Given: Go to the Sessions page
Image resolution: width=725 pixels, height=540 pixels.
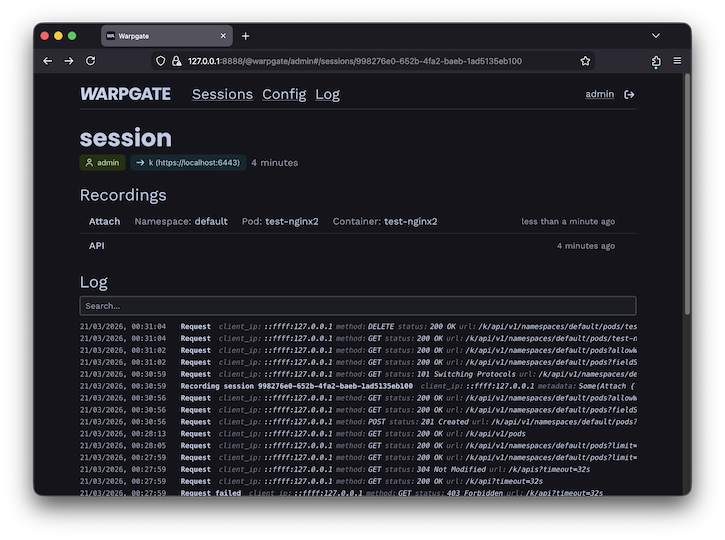Looking at the screenshot, I should tap(222, 94).
